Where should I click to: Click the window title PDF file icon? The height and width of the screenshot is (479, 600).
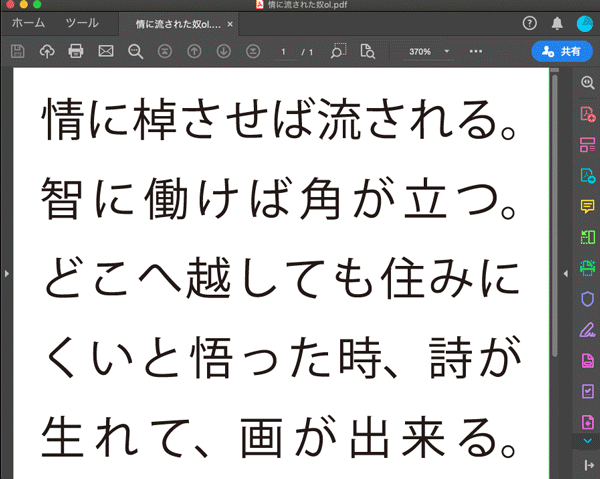259,4
